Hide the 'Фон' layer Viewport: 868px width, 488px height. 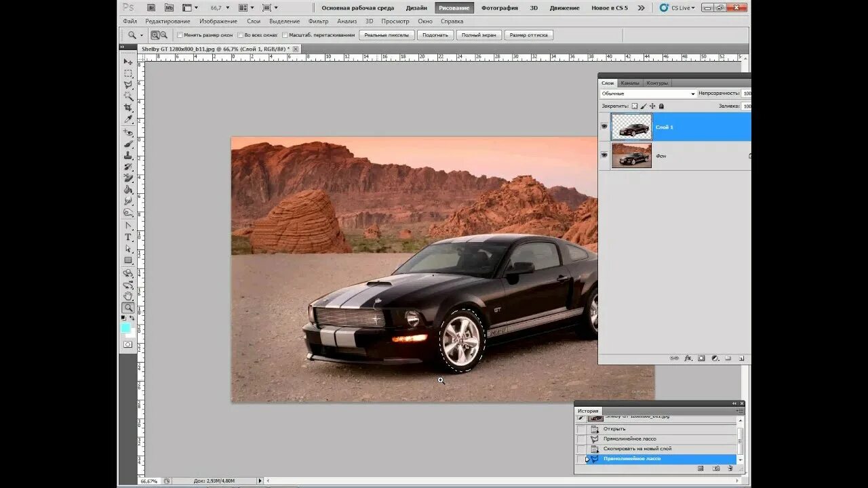tap(604, 155)
